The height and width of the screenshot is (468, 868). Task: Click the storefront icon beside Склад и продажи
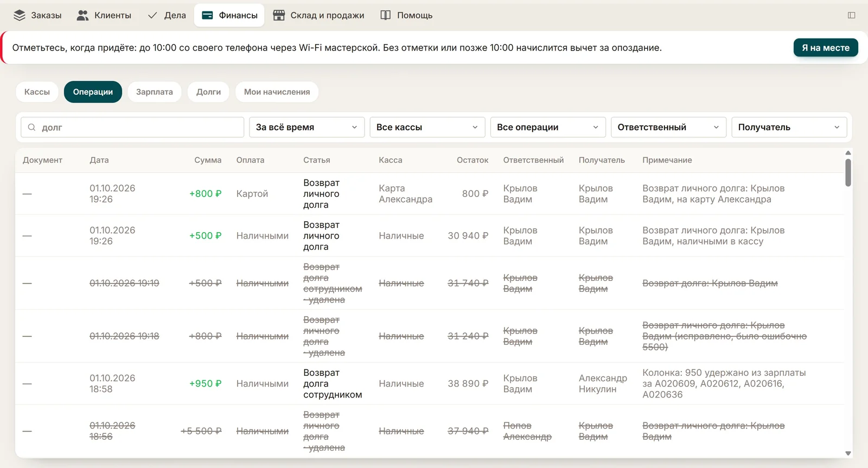point(279,15)
